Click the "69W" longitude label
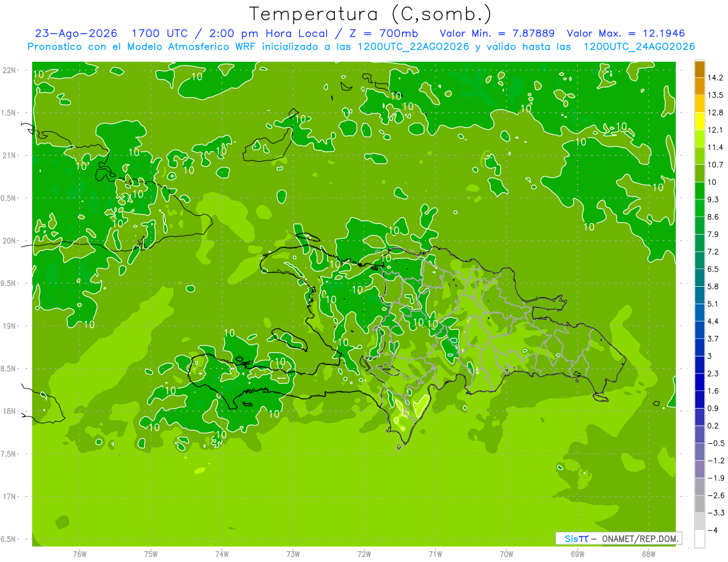The image size is (728, 562). [x=578, y=554]
